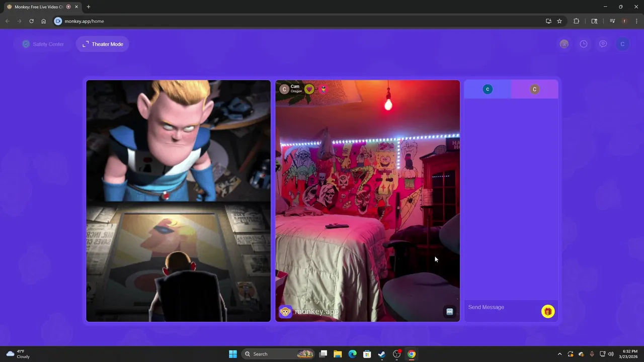Close the Monkey browser tab

pyautogui.click(x=76, y=7)
